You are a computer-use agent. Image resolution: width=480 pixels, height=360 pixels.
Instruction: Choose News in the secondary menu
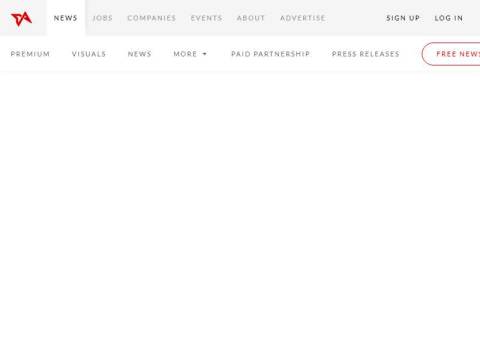(140, 54)
